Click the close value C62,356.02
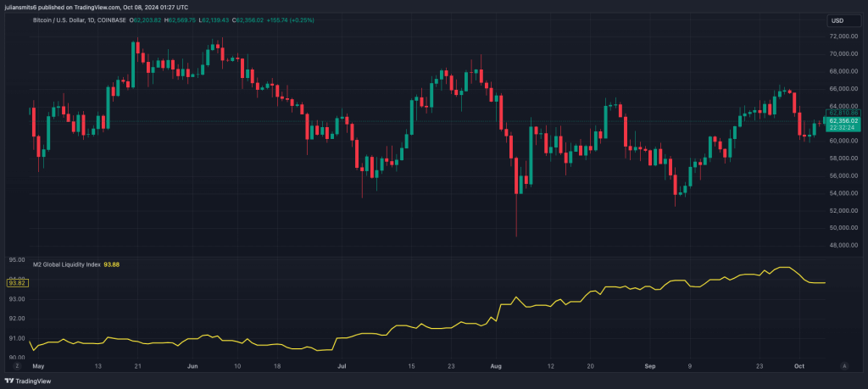Image resolution: width=868 pixels, height=389 pixels. [x=248, y=20]
